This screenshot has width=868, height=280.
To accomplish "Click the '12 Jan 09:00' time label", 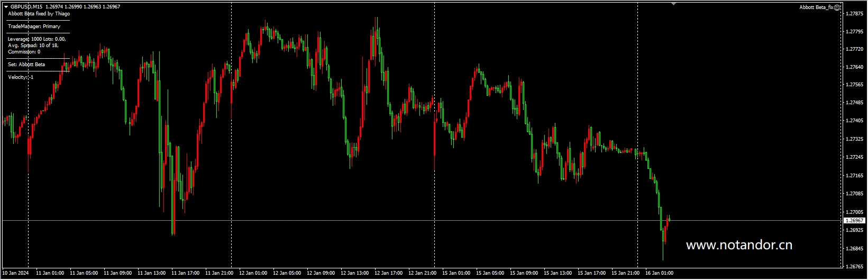I will (321, 273).
